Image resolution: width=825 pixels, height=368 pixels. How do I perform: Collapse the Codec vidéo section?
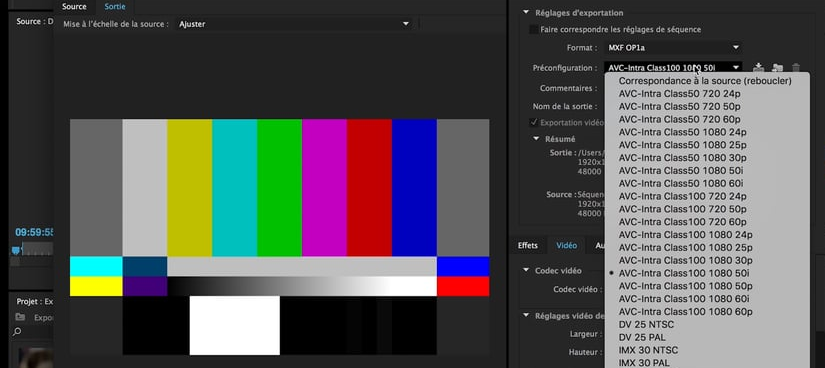(x=526, y=270)
